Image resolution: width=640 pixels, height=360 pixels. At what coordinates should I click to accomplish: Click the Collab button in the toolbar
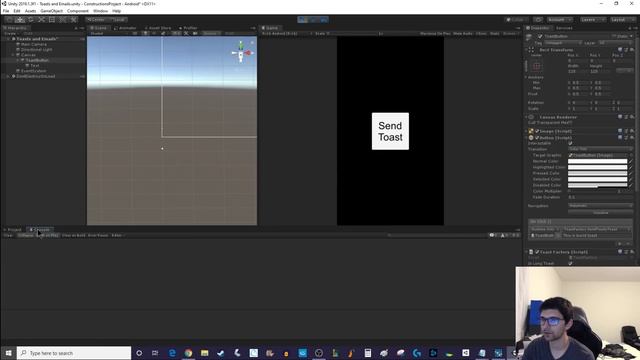[516, 20]
